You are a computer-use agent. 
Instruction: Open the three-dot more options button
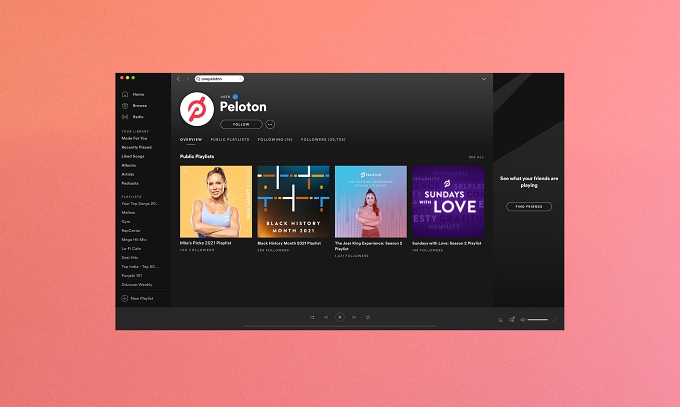coord(270,125)
